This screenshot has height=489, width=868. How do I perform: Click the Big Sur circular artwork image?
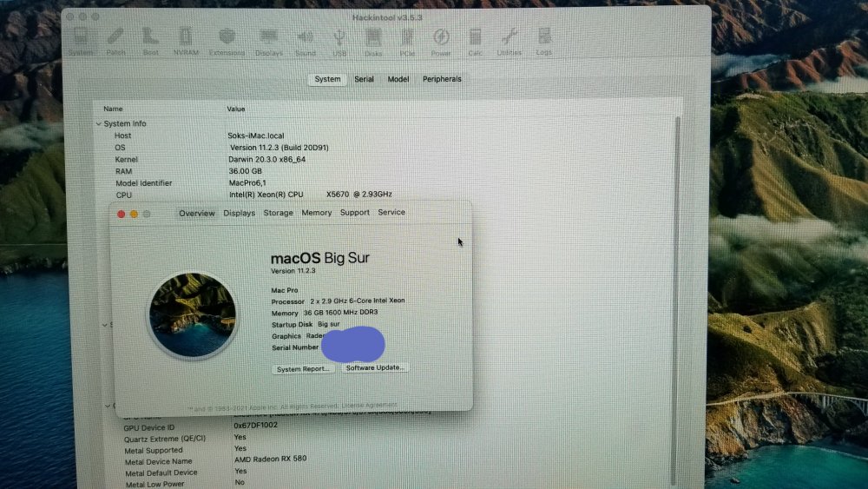pos(192,314)
